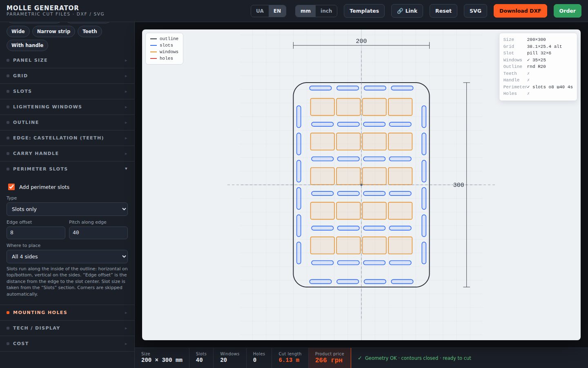
Task: Open Where to place dropdown
Action: 67,256
